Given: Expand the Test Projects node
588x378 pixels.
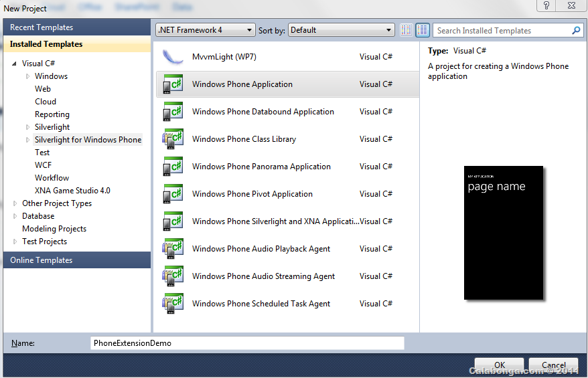Looking at the screenshot, I should (x=15, y=242).
